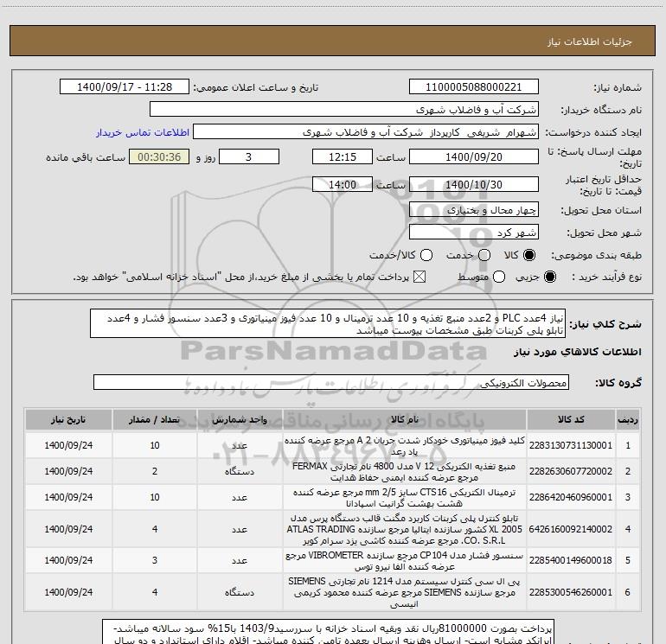Click item code 2282630607720002

tap(571, 471)
